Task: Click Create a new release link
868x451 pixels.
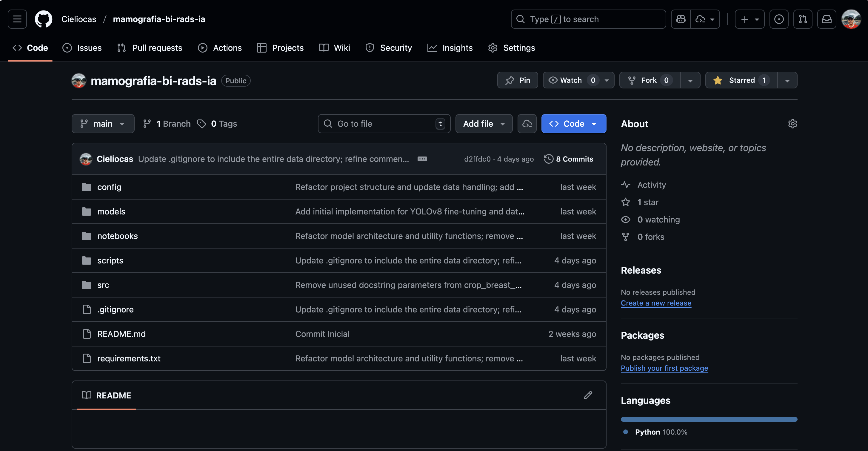Action: coord(656,303)
